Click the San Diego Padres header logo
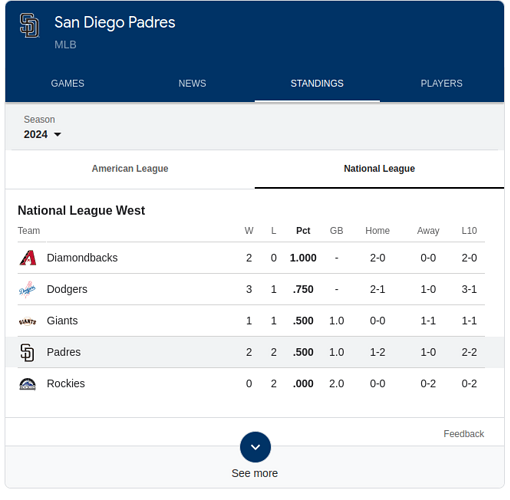The height and width of the screenshot is (500, 510). point(29,25)
